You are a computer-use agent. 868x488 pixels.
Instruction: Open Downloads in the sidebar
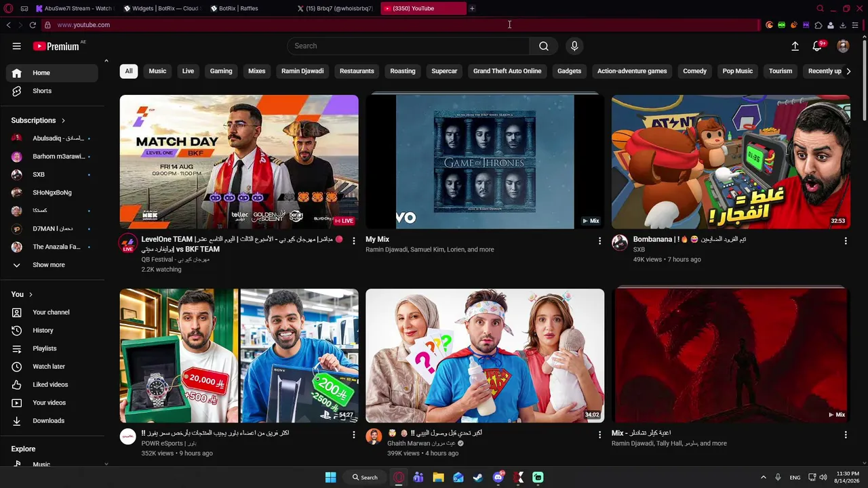coord(53,421)
